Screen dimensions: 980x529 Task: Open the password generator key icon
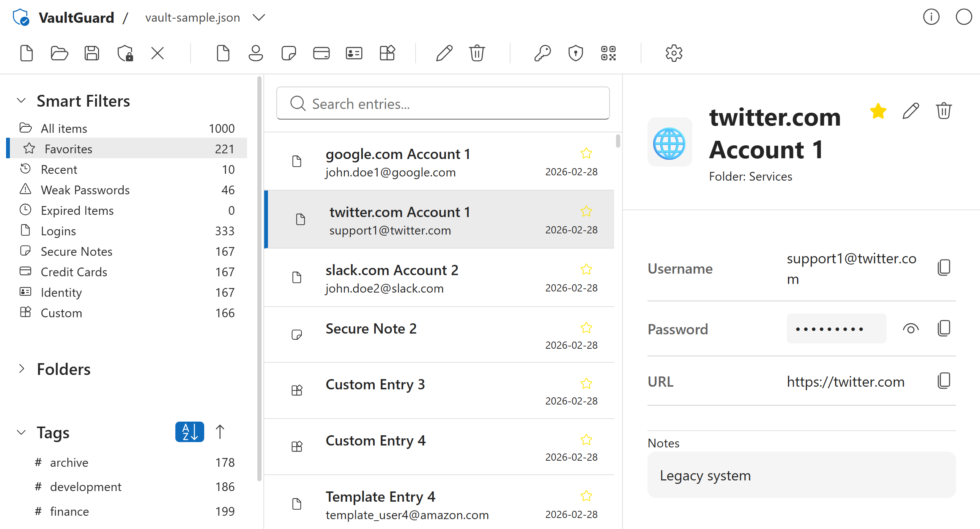[x=542, y=53]
